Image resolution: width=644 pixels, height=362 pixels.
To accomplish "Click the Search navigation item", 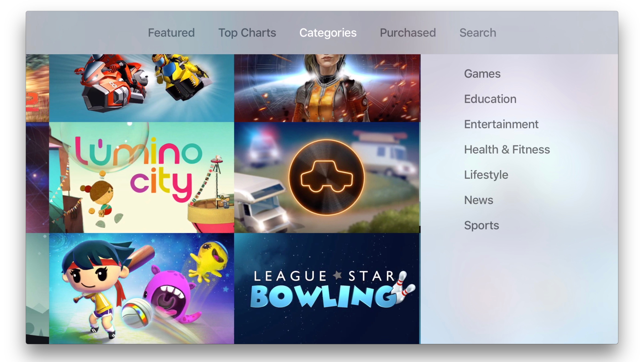I will [478, 32].
